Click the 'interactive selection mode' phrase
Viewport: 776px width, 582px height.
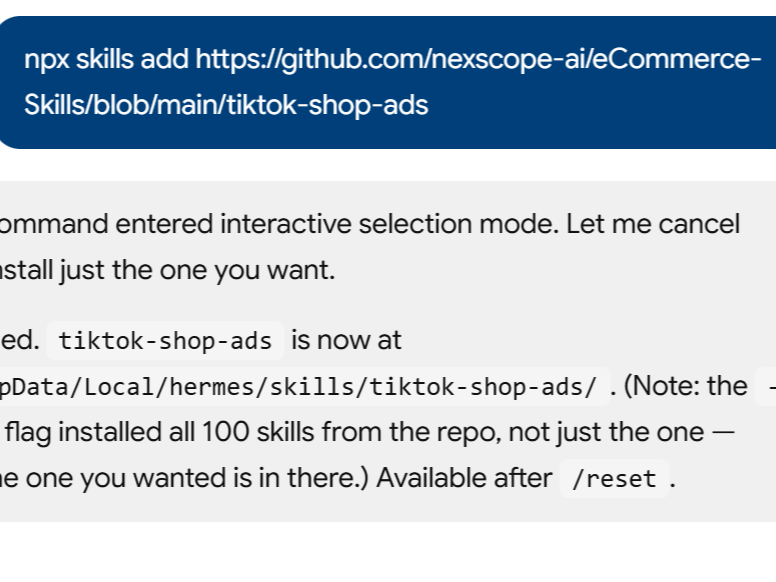pos(389,224)
